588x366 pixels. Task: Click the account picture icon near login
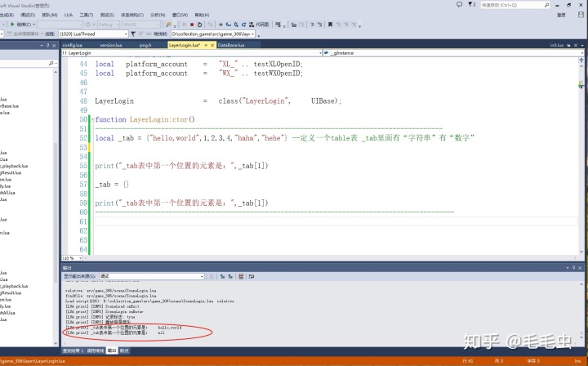pyautogui.click(x=581, y=15)
